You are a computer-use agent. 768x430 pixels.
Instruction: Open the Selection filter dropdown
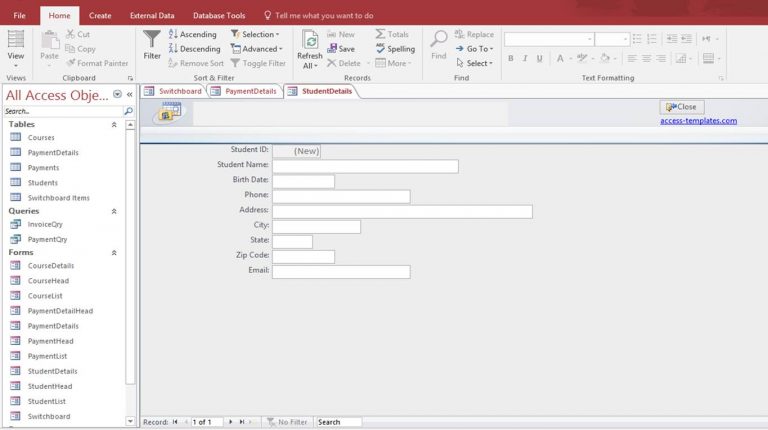click(255, 34)
